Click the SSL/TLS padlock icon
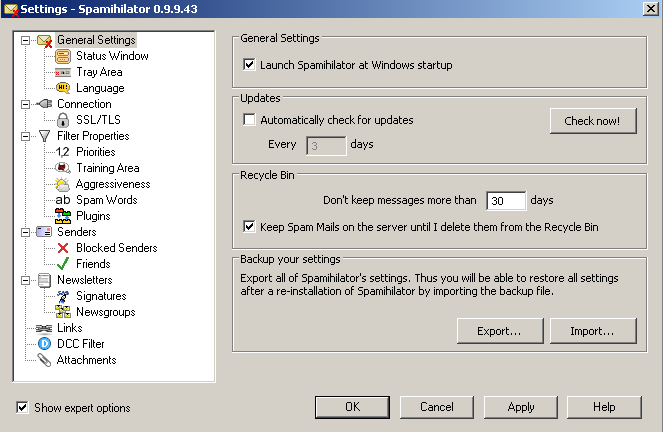663x432 pixels. click(x=63, y=120)
